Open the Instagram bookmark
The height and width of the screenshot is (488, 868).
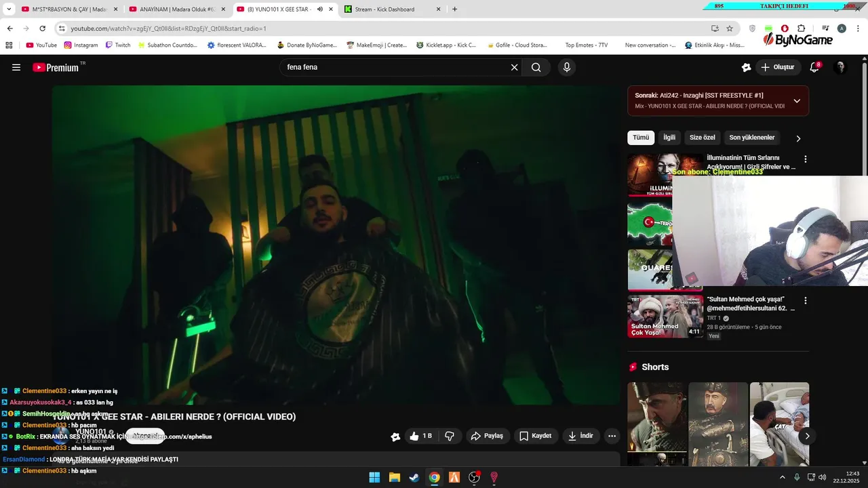point(81,45)
